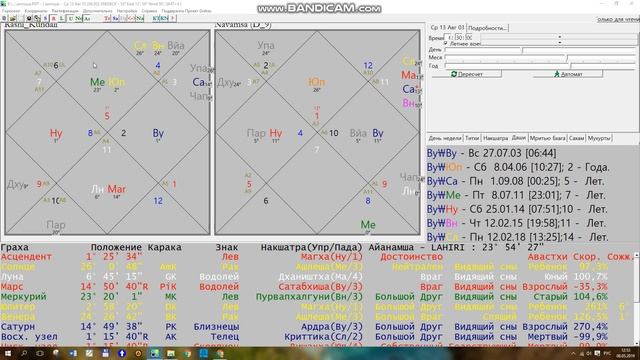Viewport: 640px width, 360px height.
Task: Click the Go toolbar icon
Action: [x=131, y=18]
